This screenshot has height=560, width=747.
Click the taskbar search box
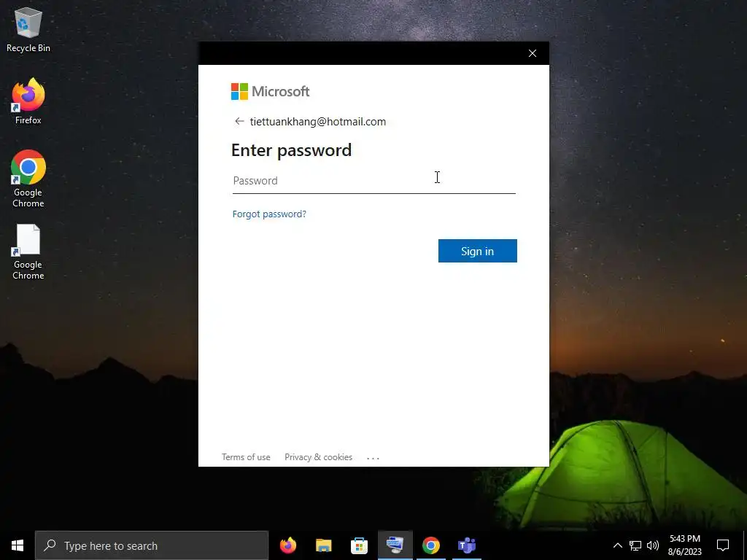(152, 545)
